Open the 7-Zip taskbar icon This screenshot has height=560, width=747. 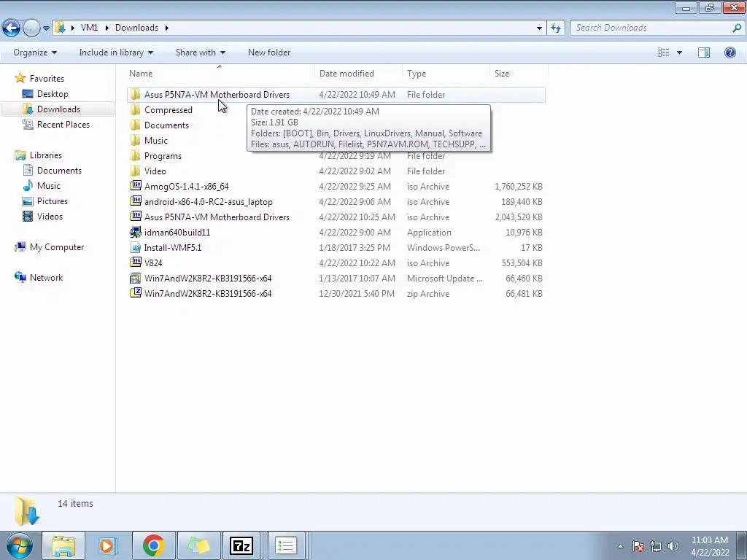tap(241, 545)
